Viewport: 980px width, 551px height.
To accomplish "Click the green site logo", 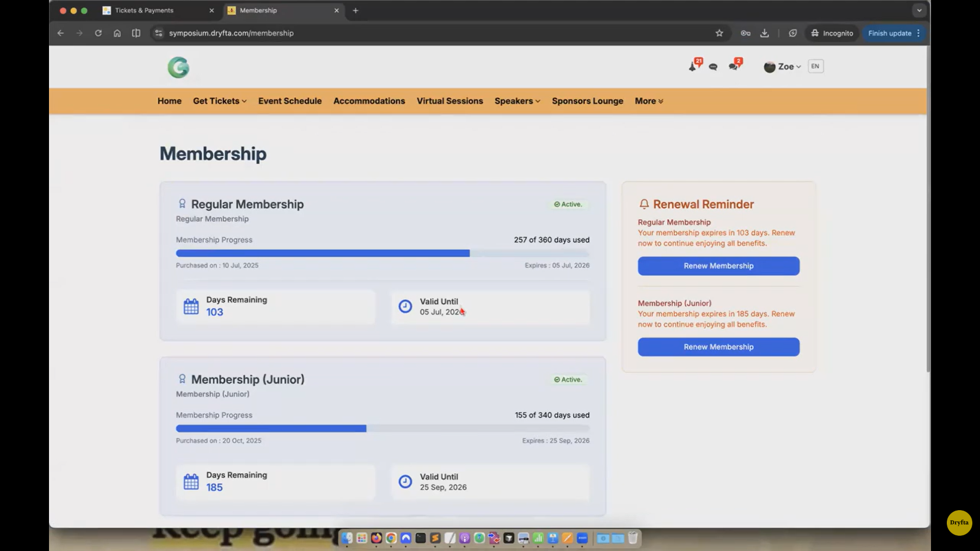I will (x=178, y=67).
